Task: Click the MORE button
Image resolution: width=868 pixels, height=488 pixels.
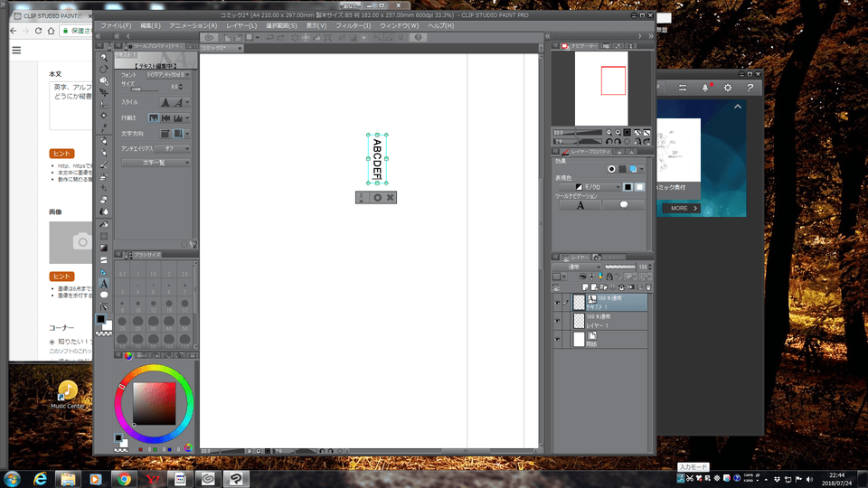Action: point(684,208)
